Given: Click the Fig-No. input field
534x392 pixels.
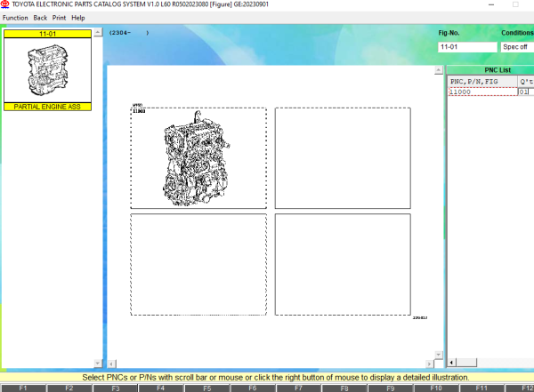Looking at the screenshot, I should (467, 47).
